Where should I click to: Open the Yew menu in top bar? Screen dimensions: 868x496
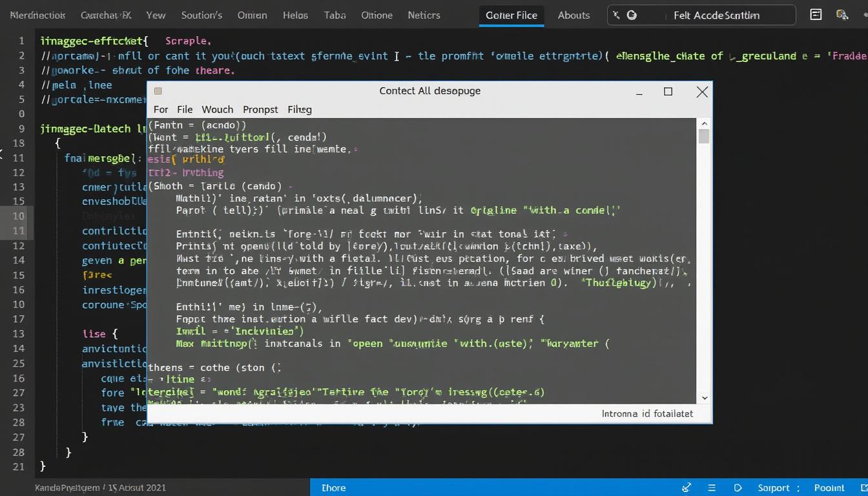(x=156, y=15)
